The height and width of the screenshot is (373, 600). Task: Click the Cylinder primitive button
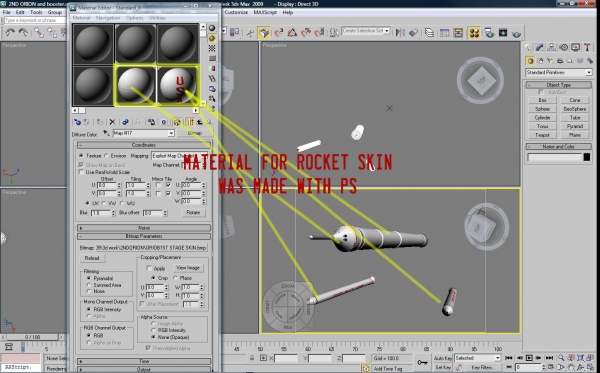542,118
